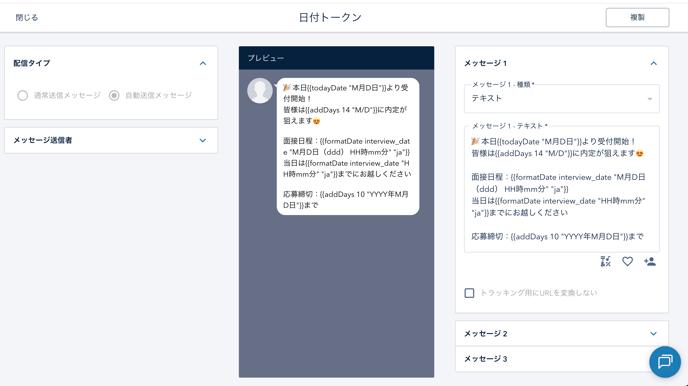688x386 pixels.
Task: Click the add person icon
Action: (650, 262)
